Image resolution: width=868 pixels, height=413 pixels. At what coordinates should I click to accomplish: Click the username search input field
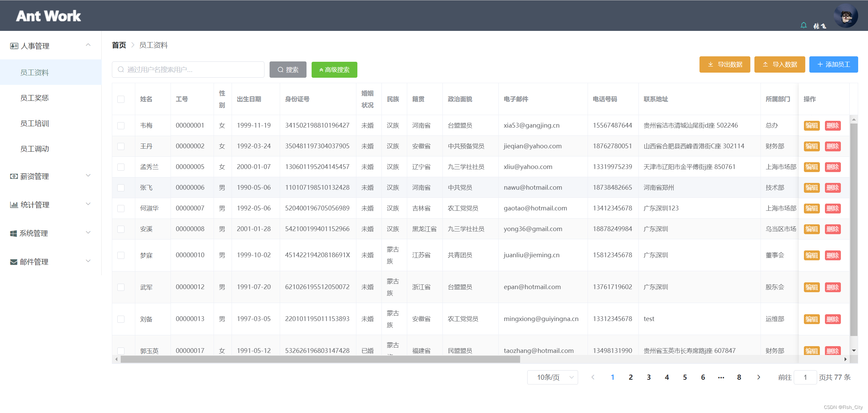tap(188, 70)
